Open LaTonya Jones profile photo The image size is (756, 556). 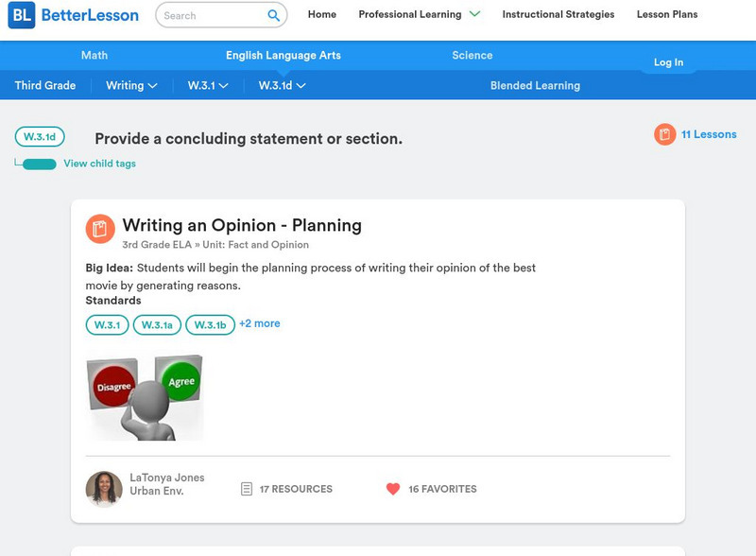point(104,489)
